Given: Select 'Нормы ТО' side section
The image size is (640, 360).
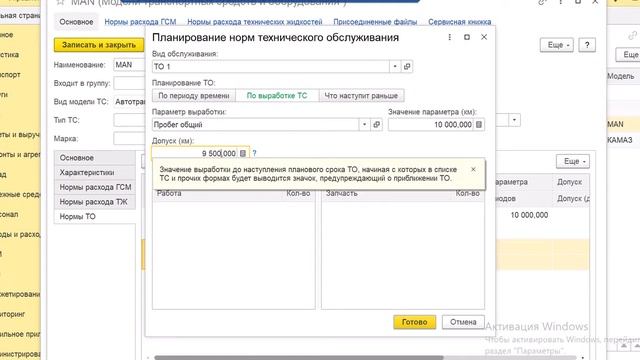Looking at the screenshot, I should click(95, 216).
